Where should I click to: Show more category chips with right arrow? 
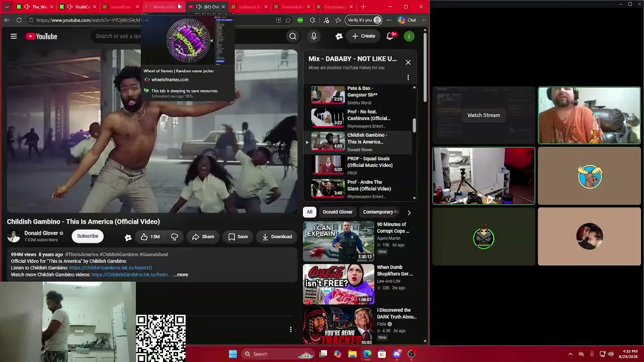tap(409, 212)
